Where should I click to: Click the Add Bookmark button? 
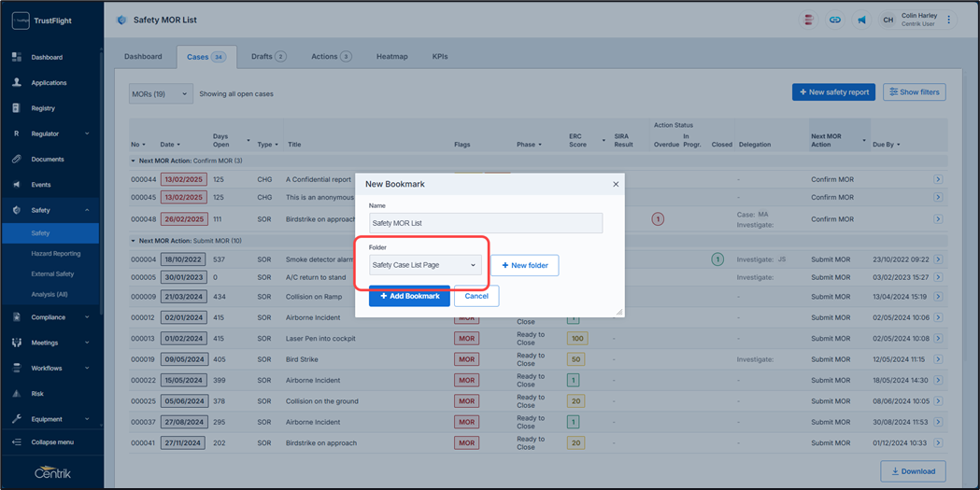coord(409,296)
